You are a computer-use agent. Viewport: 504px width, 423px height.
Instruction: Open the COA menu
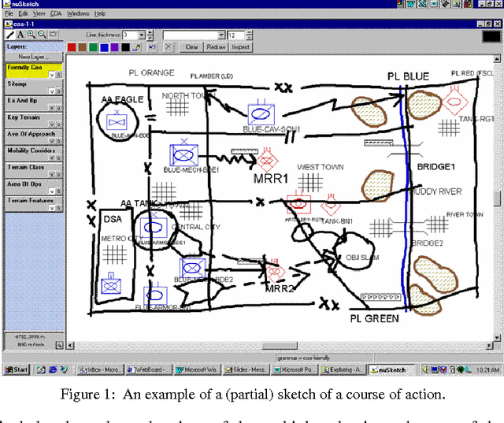pyautogui.click(x=55, y=14)
